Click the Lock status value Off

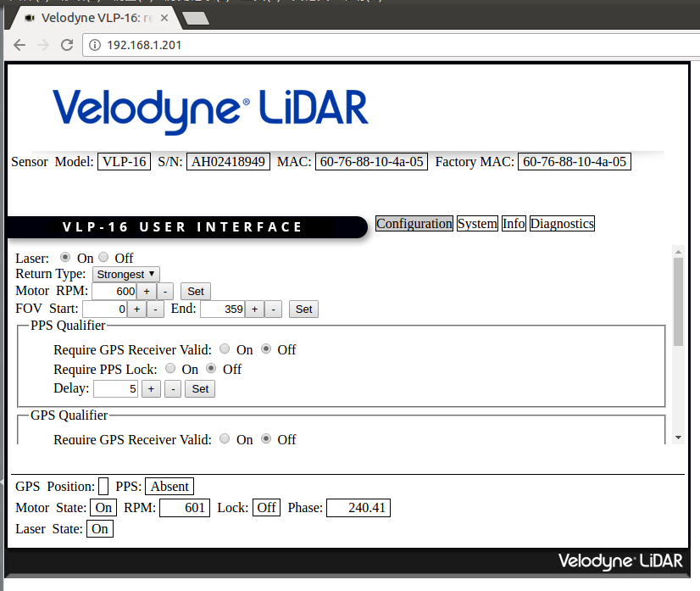[266, 508]
